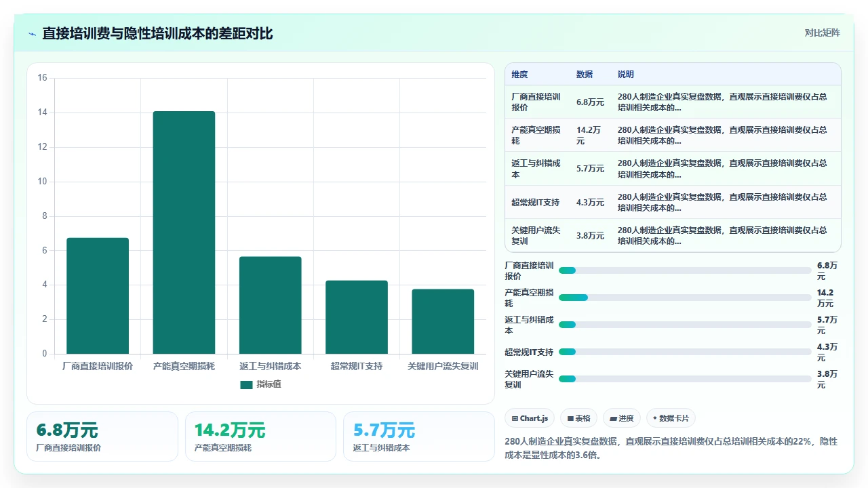Select the Chart.js tag chip

530,418
